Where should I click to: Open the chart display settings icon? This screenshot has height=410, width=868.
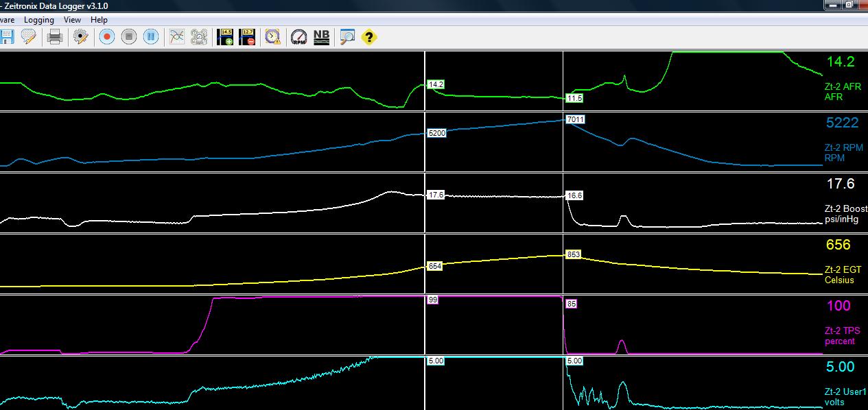click(176, 37)
